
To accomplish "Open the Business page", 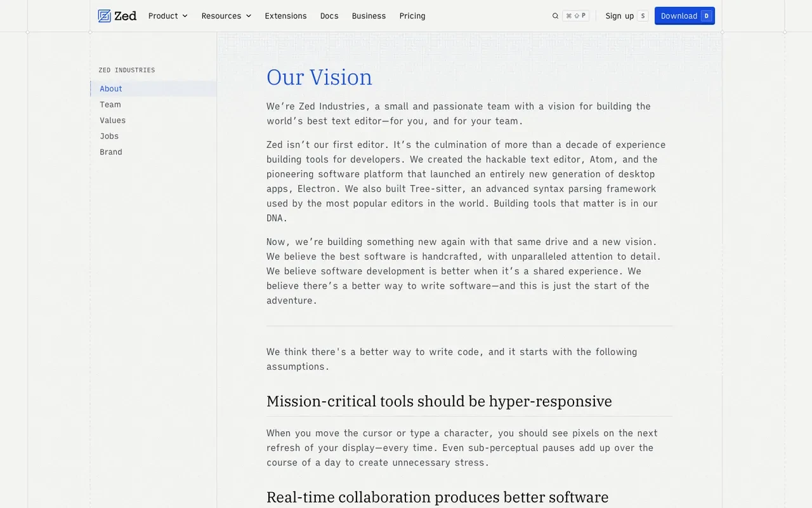I will click(x=369, y=16).
